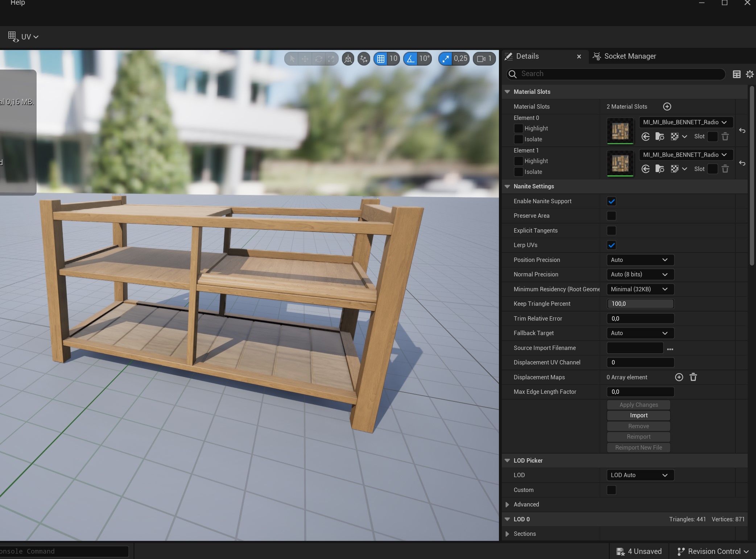Open Details panel settings gear
Screen dimensions: 756x559
[749, 74]
